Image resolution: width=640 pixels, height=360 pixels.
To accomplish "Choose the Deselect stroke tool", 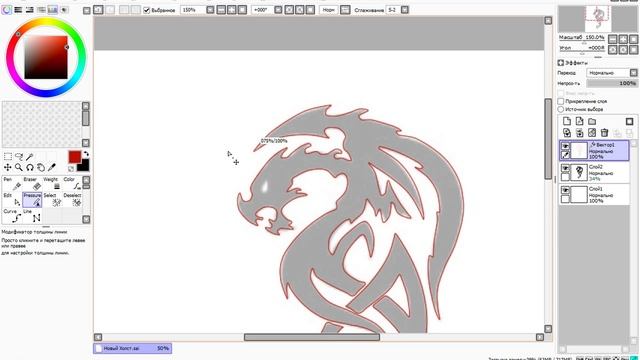I will [72, 200].
